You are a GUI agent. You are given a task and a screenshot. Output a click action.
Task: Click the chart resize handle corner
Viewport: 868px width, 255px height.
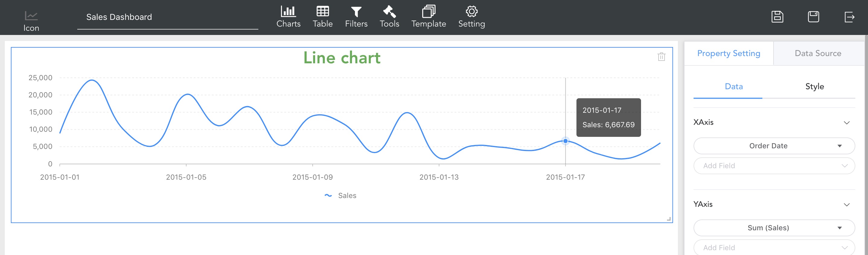point(669,219)
